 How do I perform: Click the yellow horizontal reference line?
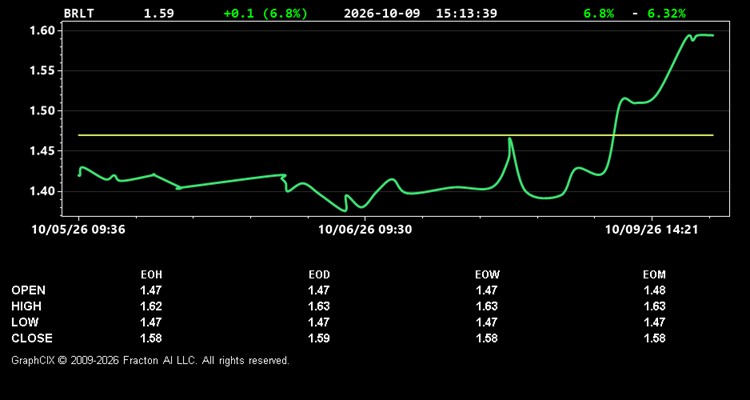[396, 135]
